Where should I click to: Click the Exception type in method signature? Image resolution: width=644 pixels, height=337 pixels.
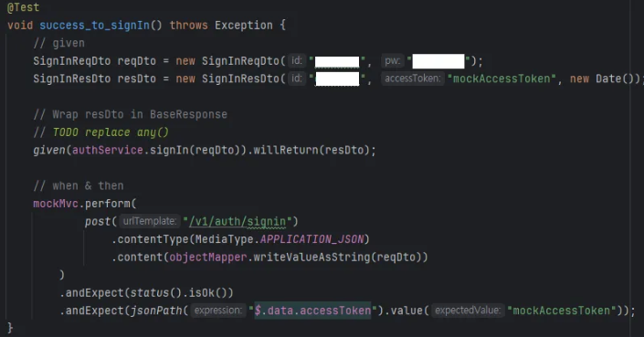click(x=244, y=26)
